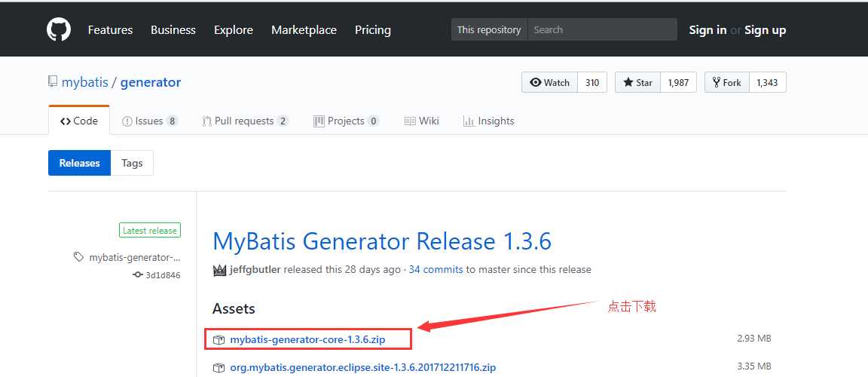Open the GitHub homepage via octocat logo
The width and height of the screenshot is (868, 377).
pos(59,29)
